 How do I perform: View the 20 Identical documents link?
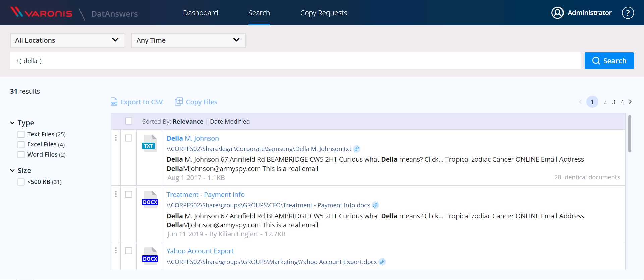coord(587,177)
